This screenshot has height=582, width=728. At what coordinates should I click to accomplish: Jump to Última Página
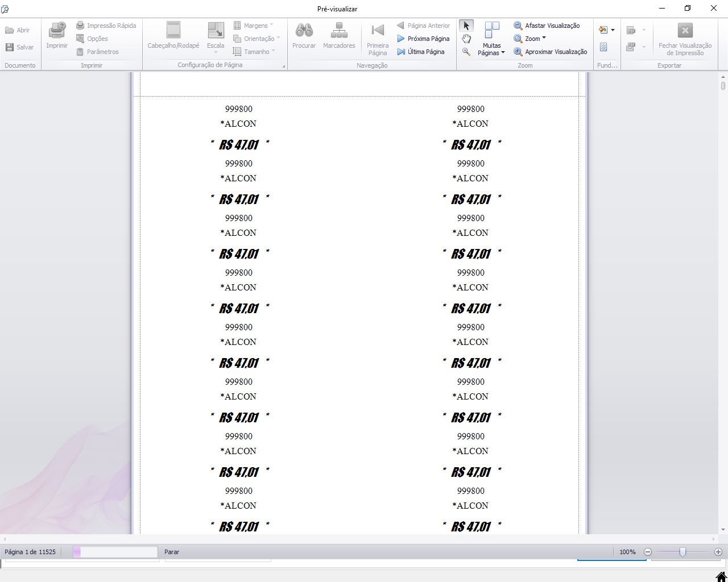[421, 52]
